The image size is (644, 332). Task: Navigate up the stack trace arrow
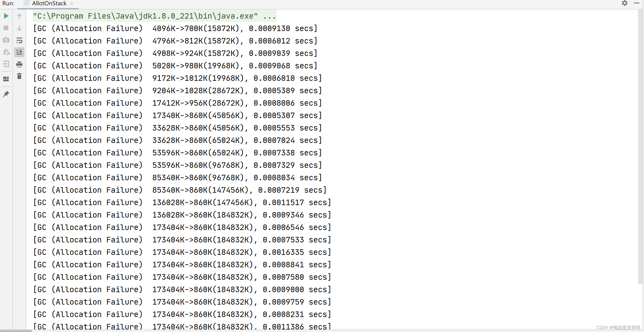click(19, 17)
